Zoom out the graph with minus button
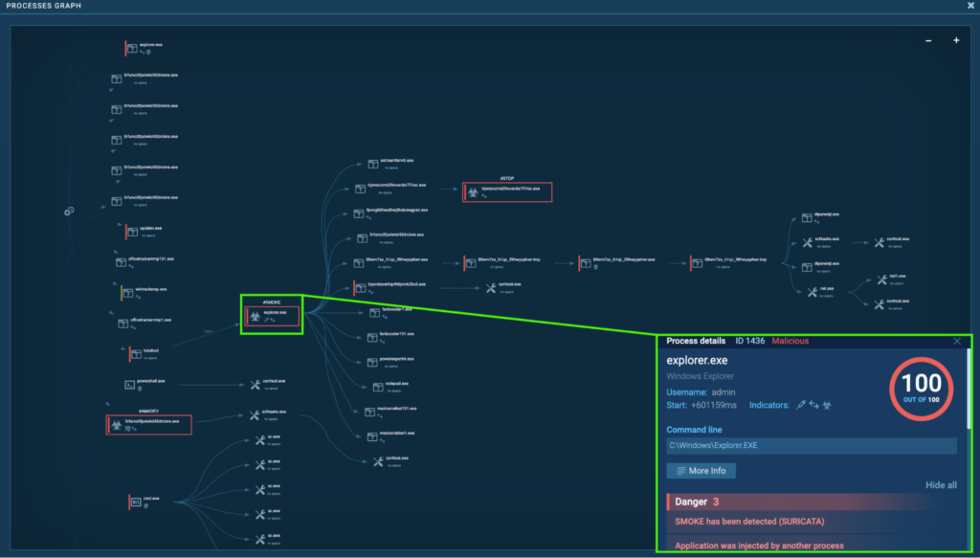980x558 pixels. tap(927, 40)
